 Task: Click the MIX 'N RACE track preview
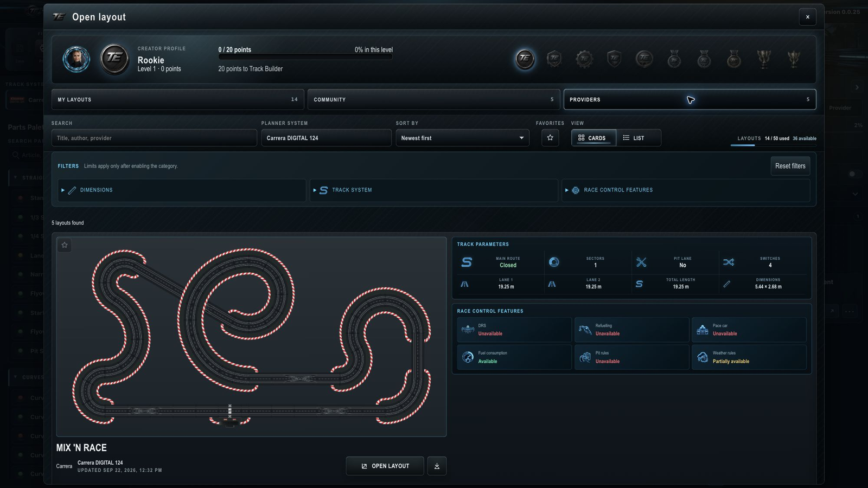[x=251, y=337]
